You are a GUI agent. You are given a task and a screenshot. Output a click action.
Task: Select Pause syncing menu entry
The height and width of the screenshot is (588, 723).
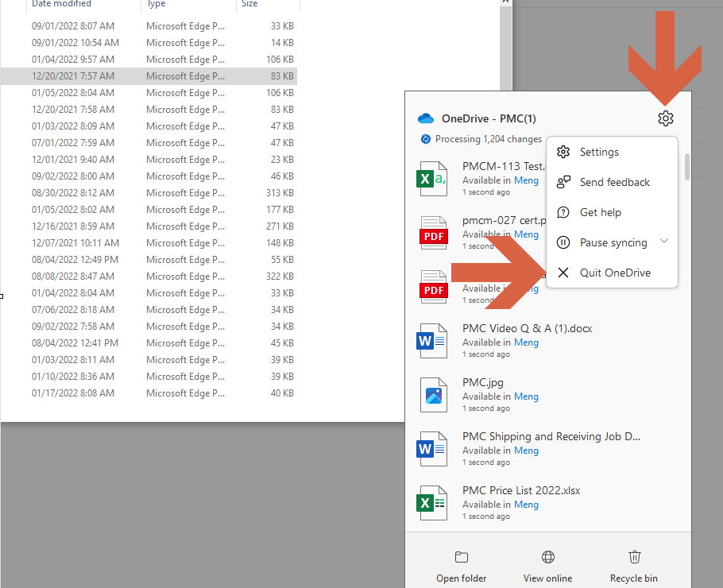pyautogui.click(x=612, y=242)
